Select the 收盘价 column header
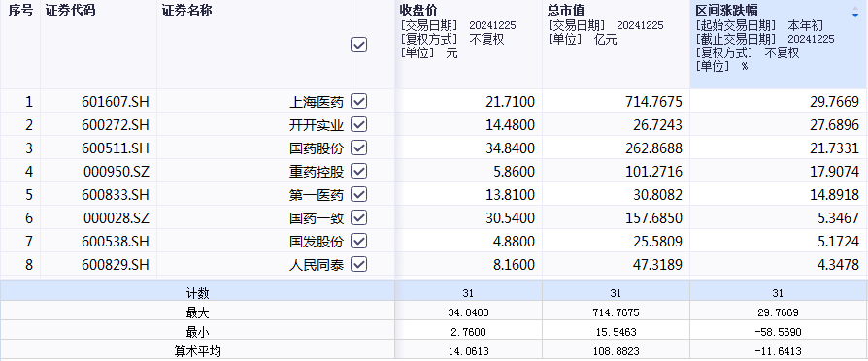 418,10
